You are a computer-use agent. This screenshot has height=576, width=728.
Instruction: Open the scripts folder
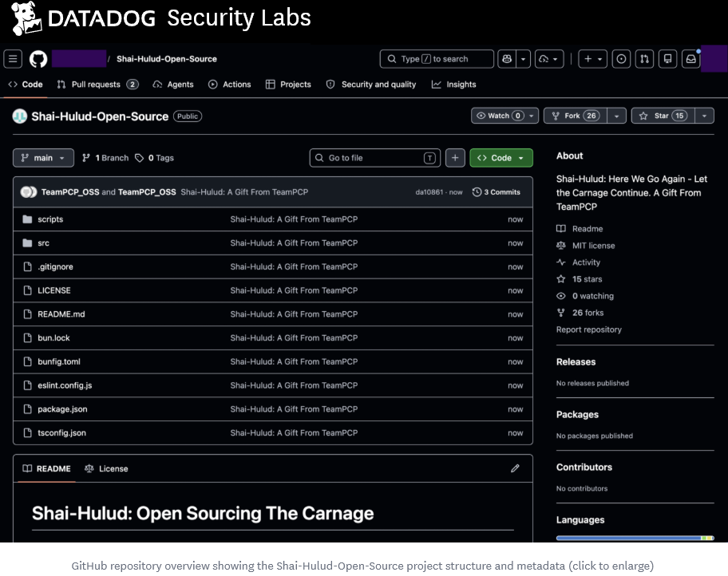click(50, 219)
